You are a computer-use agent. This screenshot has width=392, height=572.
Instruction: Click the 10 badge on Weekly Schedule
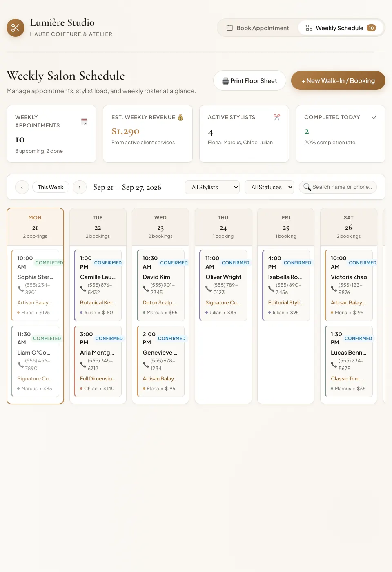point(371,28)
